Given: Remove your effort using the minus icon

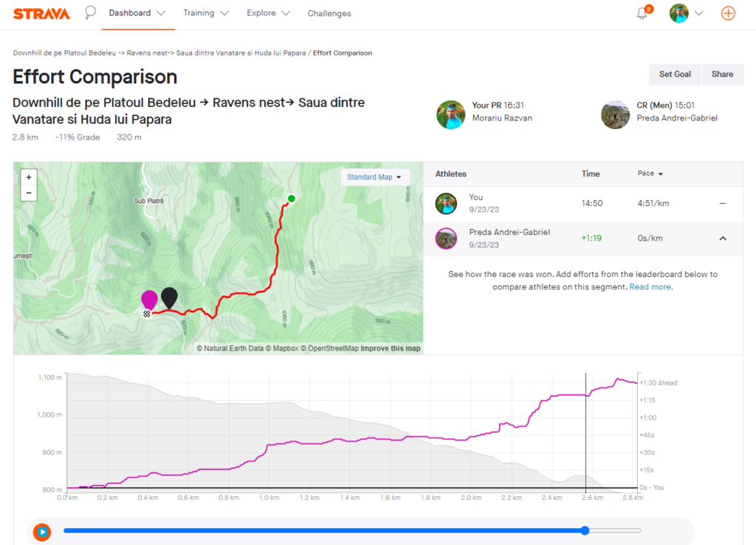Looking at the screenshot, I should (722, 203).
